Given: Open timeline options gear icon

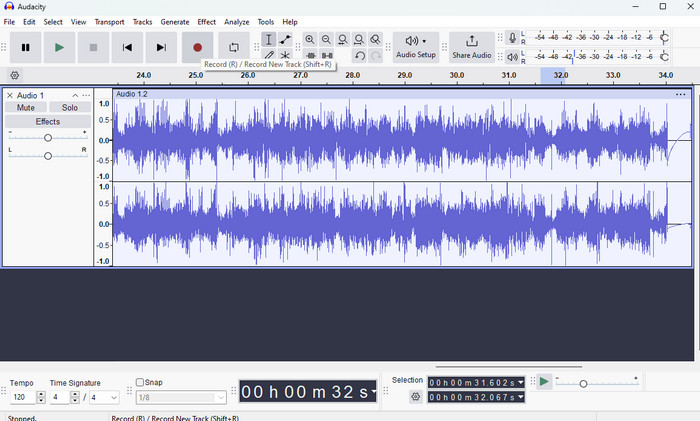Looking at the screenshot, I should tap(15, 75).
